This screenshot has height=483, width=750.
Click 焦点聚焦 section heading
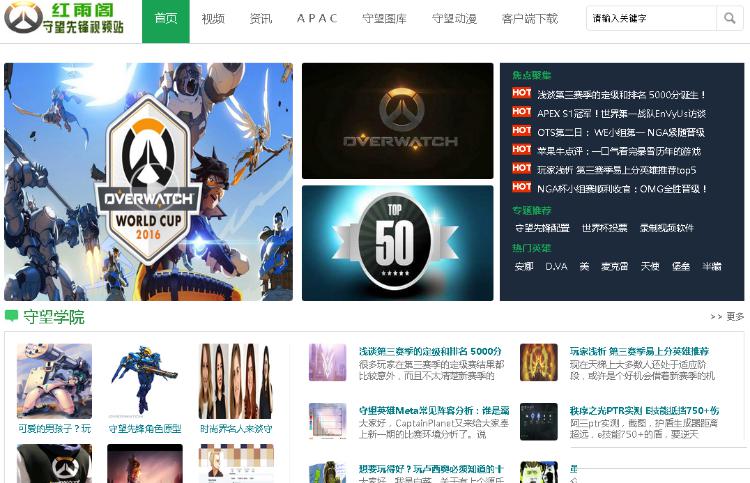click(531, 75)
